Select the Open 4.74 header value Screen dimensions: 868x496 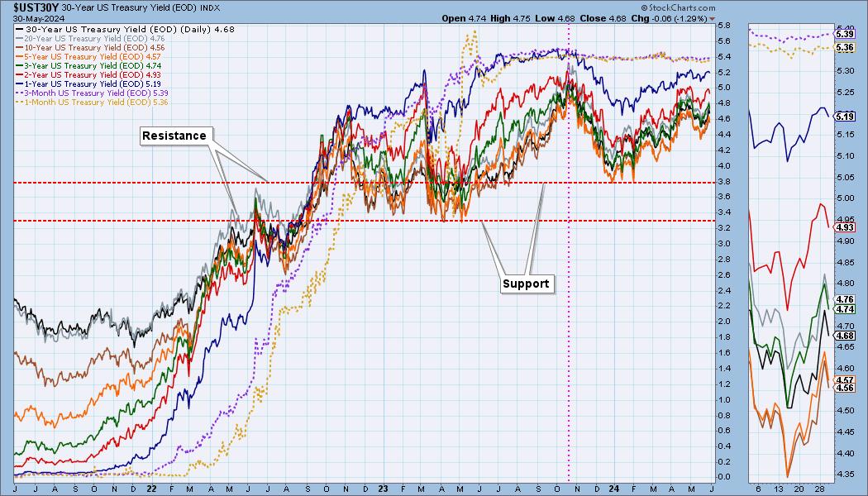464,18
